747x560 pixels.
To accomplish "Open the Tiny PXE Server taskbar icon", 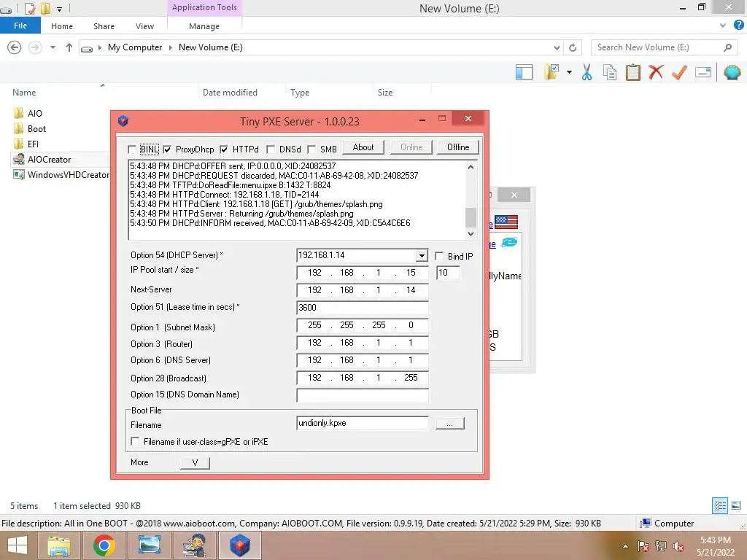I will click(x=239, y=545).
